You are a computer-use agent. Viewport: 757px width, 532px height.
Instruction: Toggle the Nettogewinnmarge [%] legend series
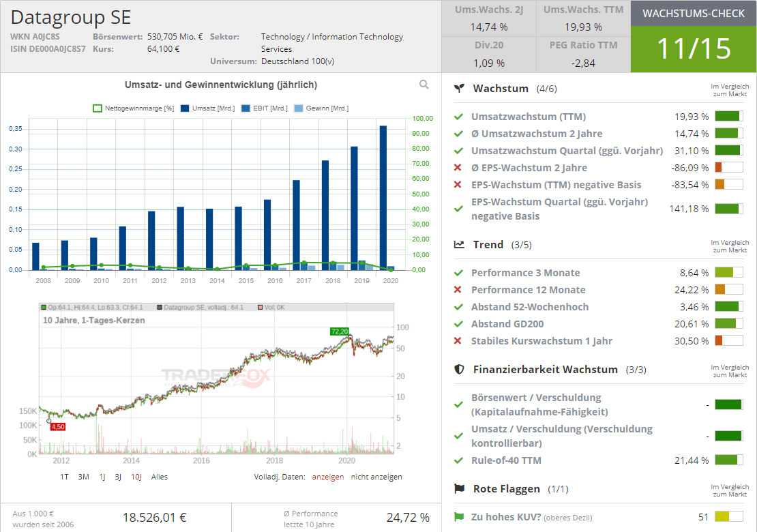click(133, 108)
